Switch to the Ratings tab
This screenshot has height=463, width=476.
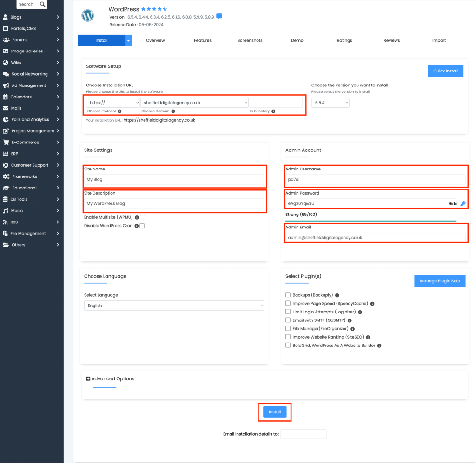point(344,40)
